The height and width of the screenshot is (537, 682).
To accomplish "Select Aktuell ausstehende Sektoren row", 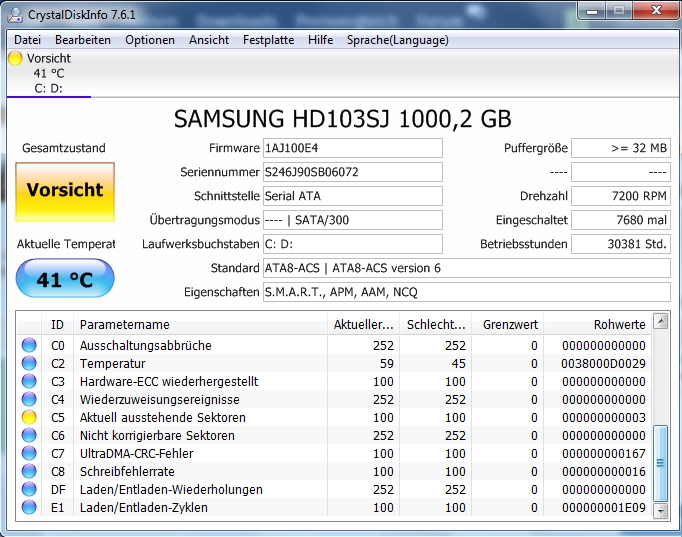I will point(334,417).
